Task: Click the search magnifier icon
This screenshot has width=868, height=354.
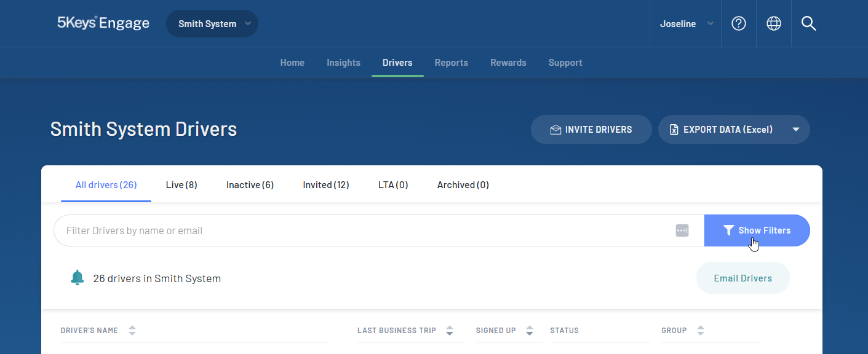Action: pos(808,23)
